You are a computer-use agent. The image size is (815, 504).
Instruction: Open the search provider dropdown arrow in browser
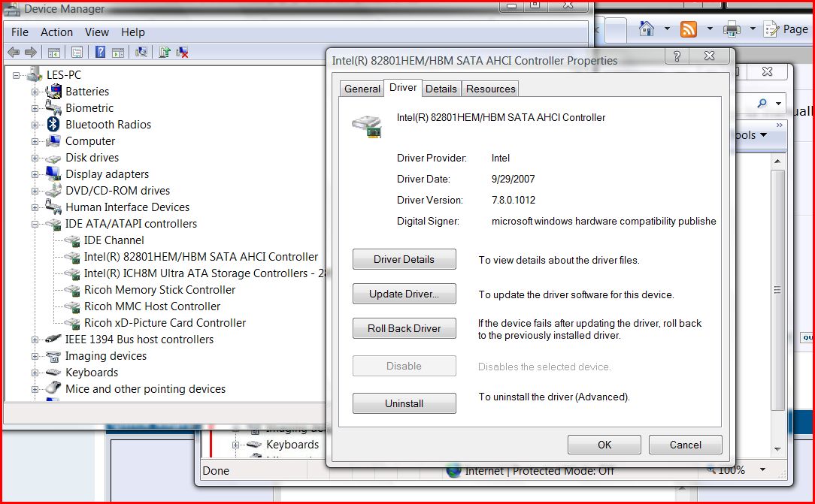[x=778, y=104]
